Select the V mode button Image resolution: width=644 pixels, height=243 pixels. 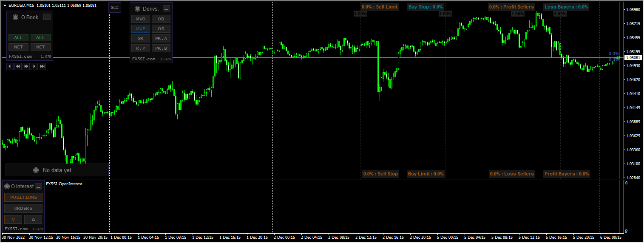pyautogui.click(x=13, y=220)
